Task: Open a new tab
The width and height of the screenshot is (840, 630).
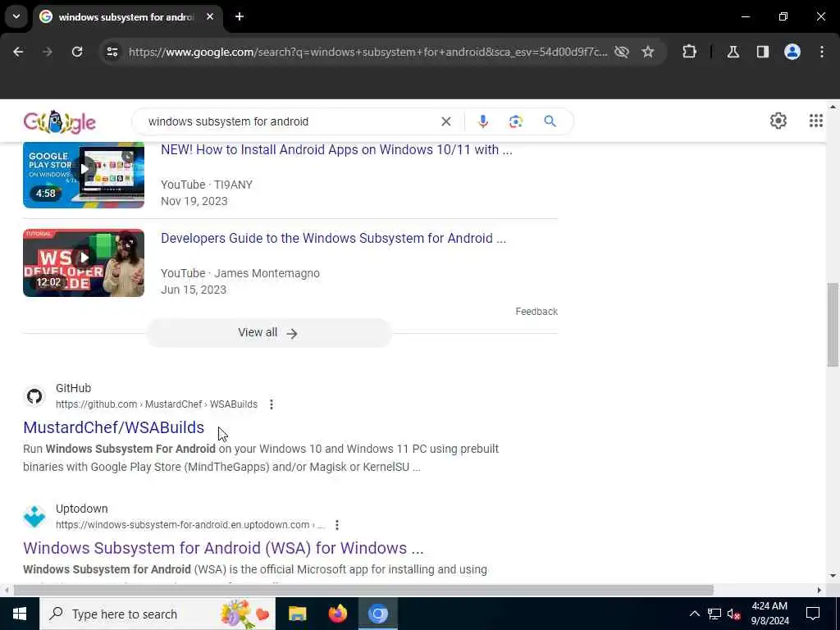Action: point(240,16)
